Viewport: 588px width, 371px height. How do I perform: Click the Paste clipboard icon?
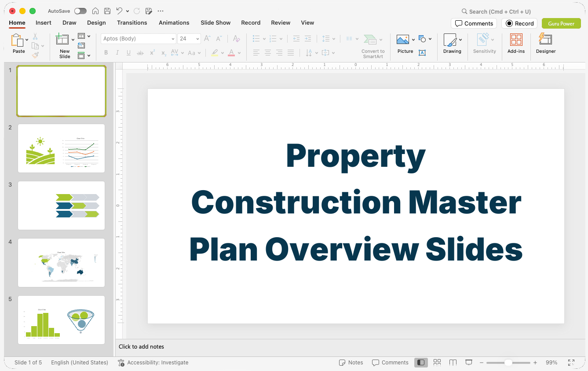pos(17,40)
